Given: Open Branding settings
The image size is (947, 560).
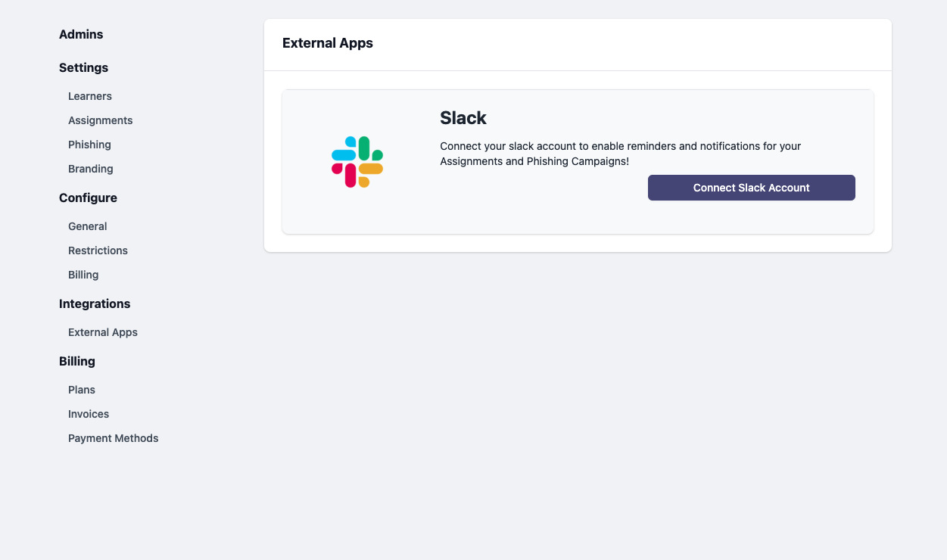Looking at the screenshot, I should point(91,169).
